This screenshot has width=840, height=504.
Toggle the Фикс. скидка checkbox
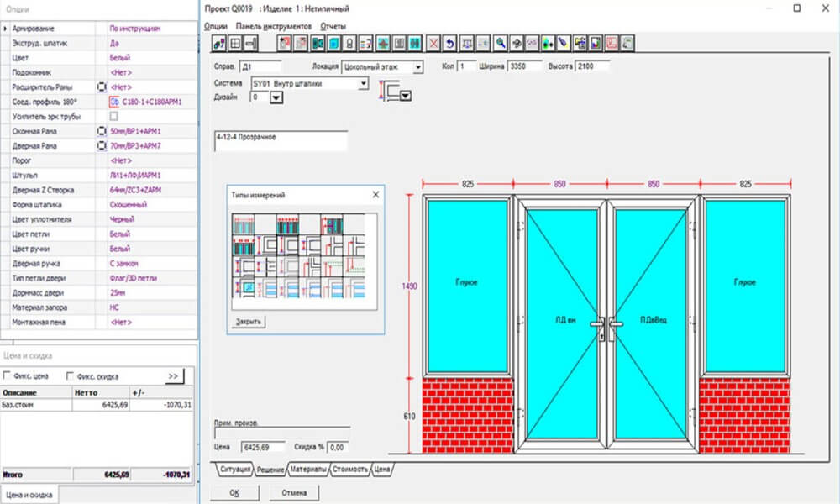[x=71, y=376]
